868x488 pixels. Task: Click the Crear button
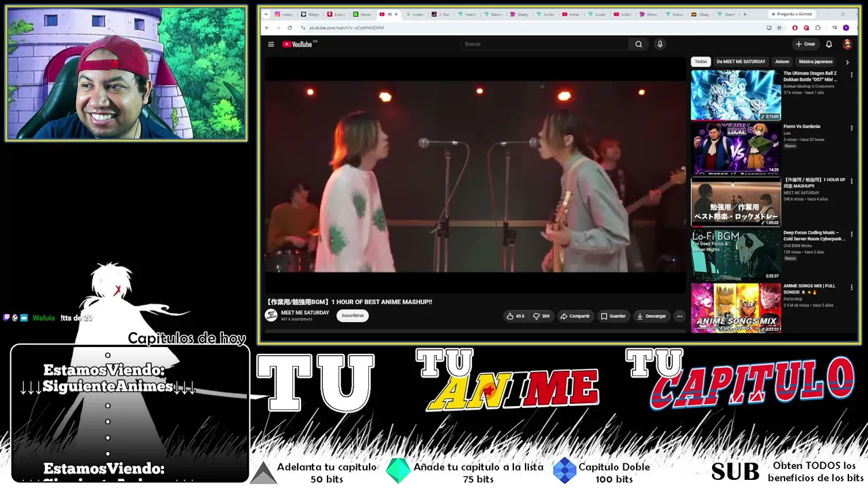point(806,44)
